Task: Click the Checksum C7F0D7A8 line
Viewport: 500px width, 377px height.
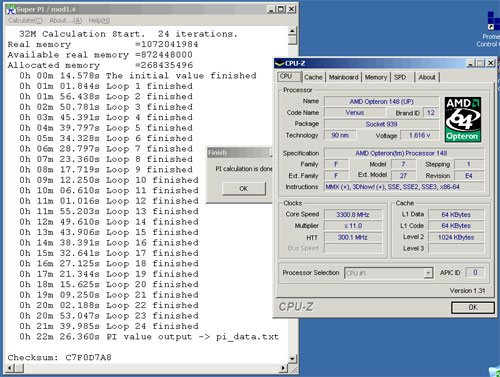Action: coord(59,358)
